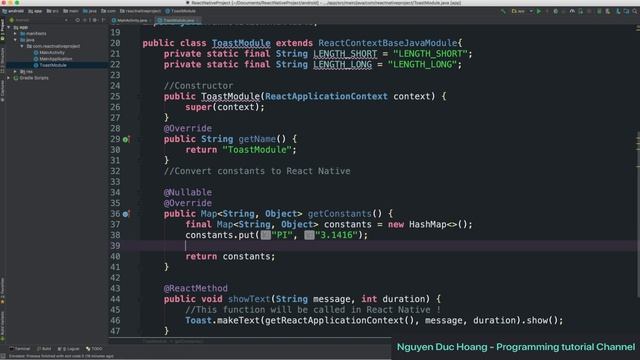Click the scroll-from-source target icon in Project panel

(77, 20)
